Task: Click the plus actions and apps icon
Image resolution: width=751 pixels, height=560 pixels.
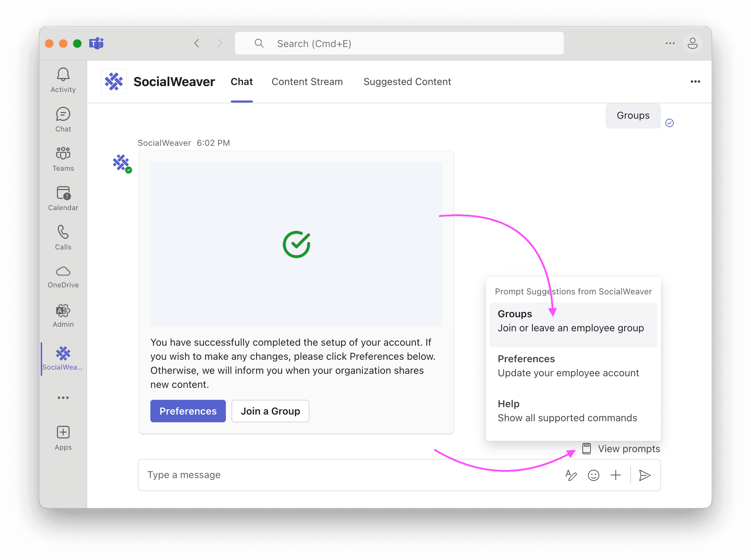Action: click(616, 475)
